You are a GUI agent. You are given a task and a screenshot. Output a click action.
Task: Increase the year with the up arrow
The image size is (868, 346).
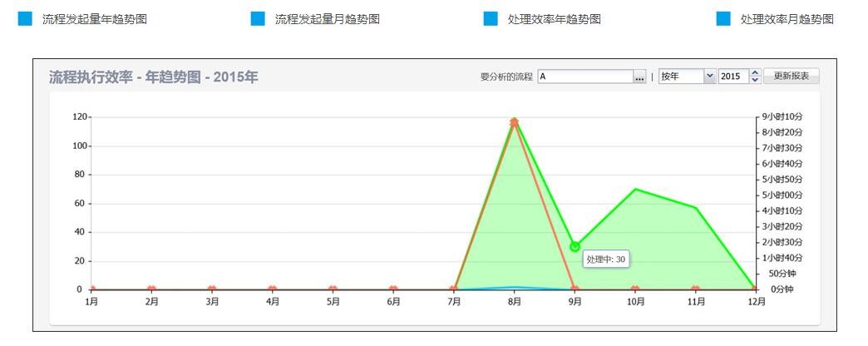tap(755, 73)
